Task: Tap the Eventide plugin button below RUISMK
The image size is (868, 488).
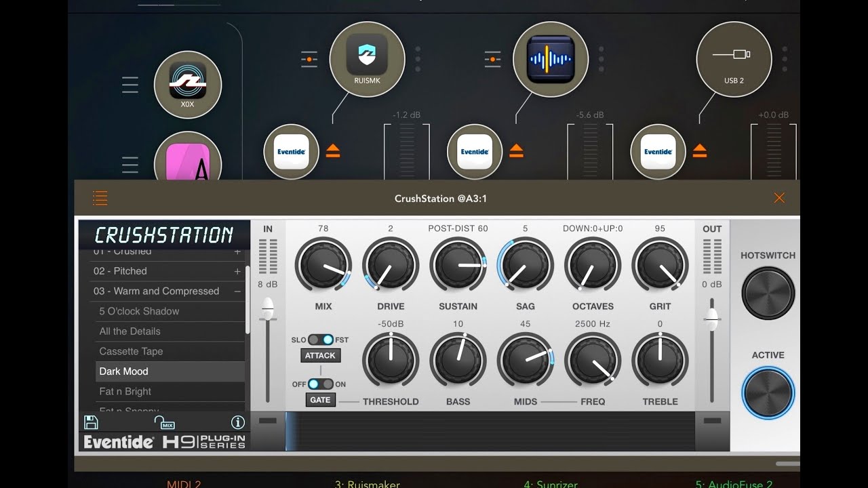Action: point(291,152)
